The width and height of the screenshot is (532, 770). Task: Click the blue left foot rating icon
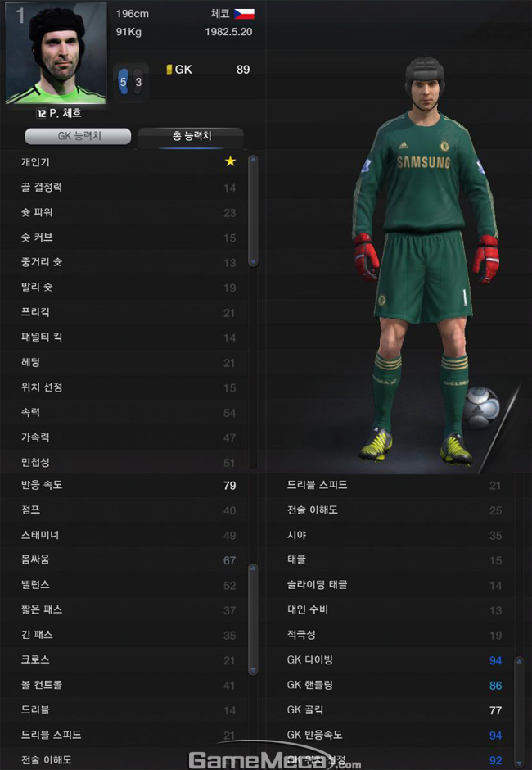click(x=124, y=82)
